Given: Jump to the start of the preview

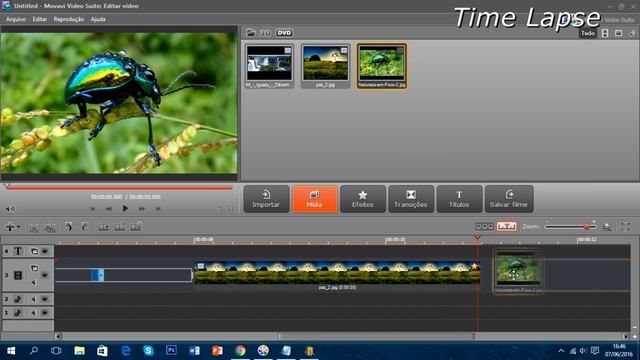Looking at the screenshot, I should click(93, 209).
